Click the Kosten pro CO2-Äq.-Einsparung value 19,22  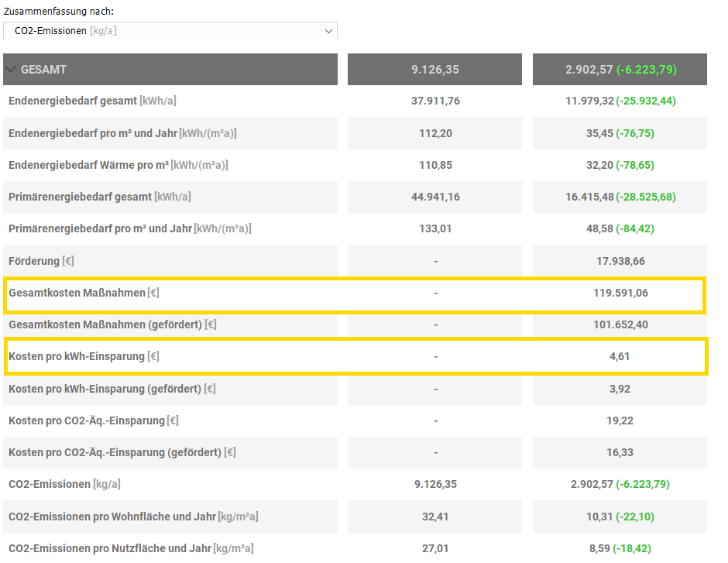coord(620,421)
